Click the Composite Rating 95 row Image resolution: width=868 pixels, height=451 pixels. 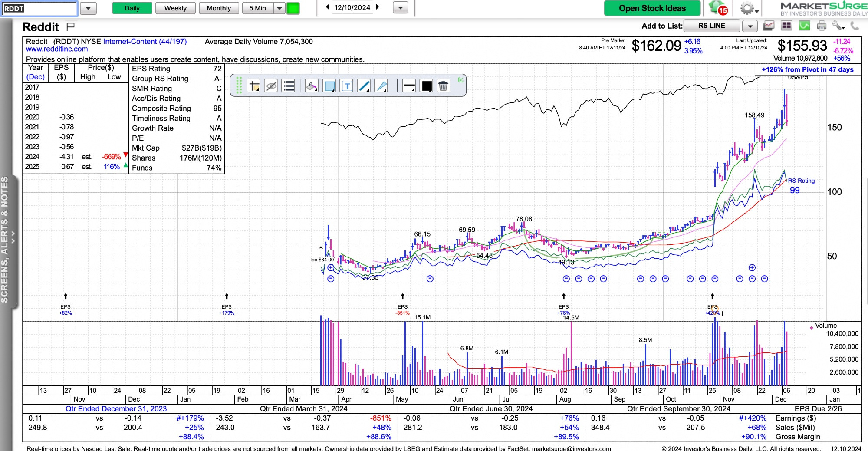[177, 109]
